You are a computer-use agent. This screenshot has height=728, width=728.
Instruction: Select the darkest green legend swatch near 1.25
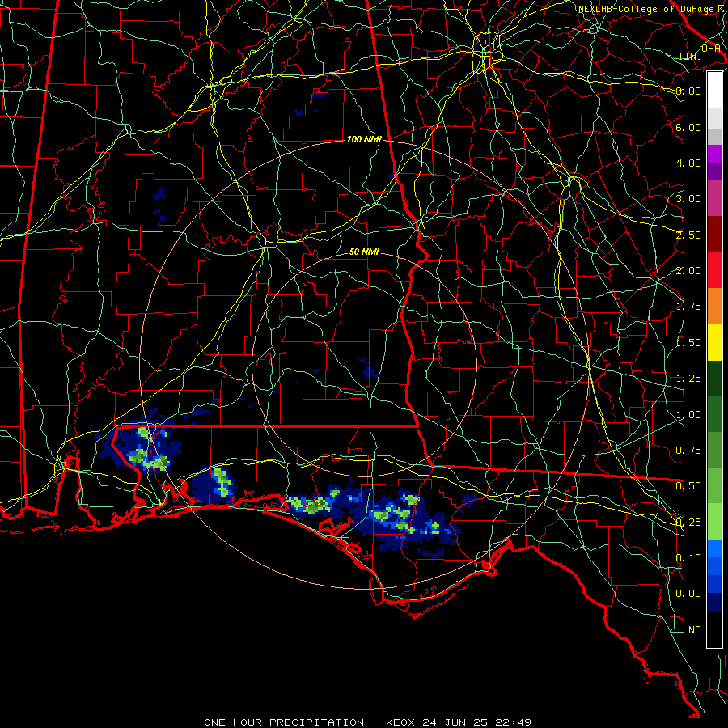coord(714,379)
